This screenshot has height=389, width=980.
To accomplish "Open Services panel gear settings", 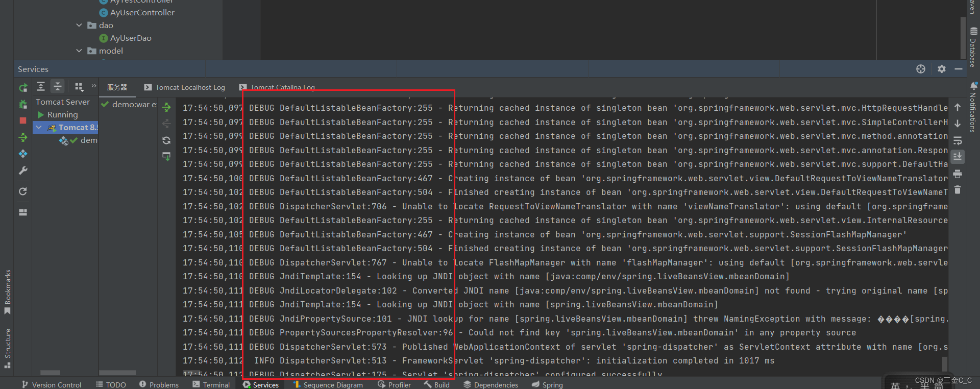I will click(x=942, y=69).
